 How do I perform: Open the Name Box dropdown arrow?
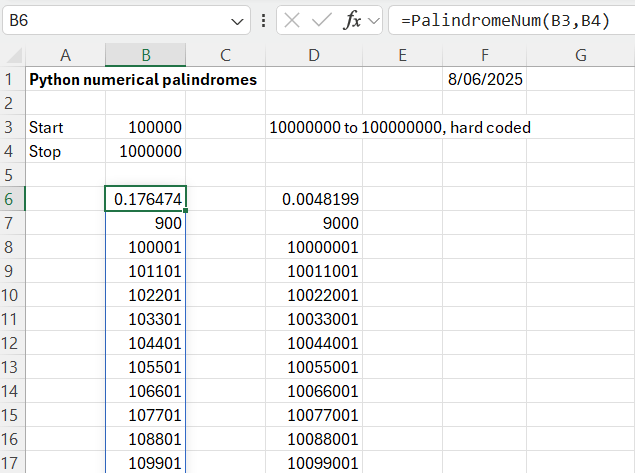click(x=238, y=20)
